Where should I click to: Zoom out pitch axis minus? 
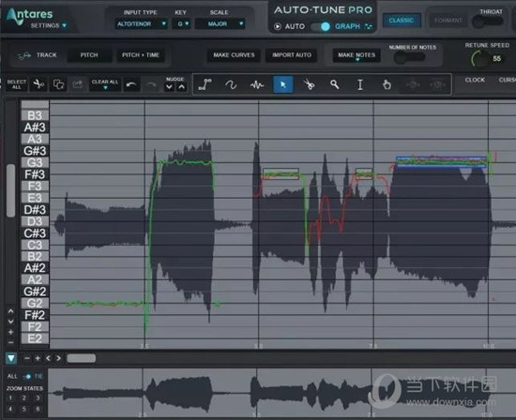(11, 342)
